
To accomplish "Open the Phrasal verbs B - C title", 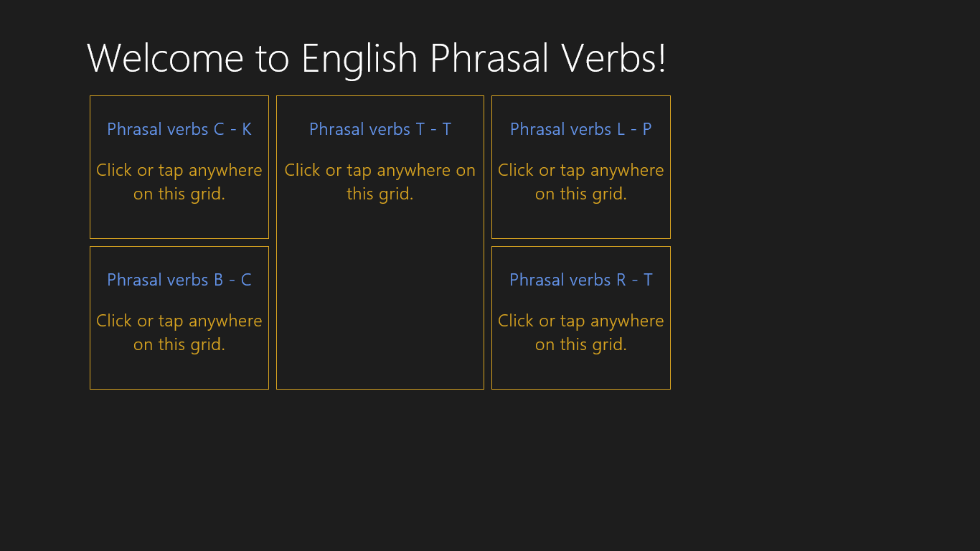I will (179, 280).
